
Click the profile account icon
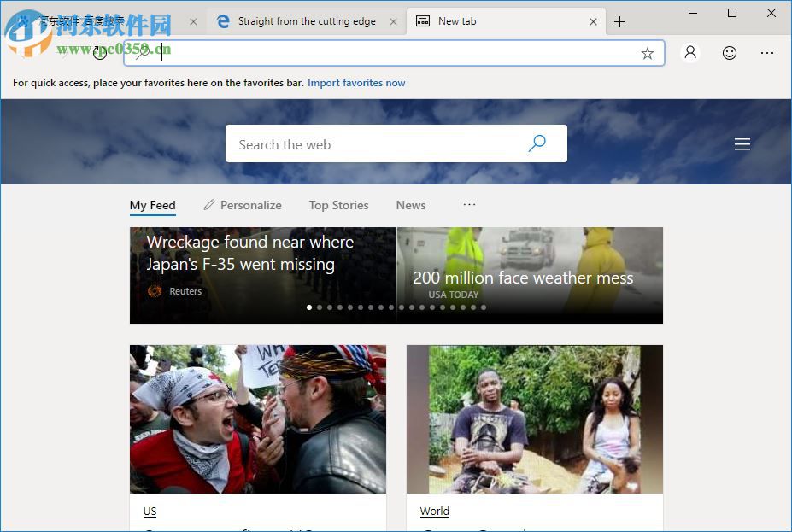point(689,53)
